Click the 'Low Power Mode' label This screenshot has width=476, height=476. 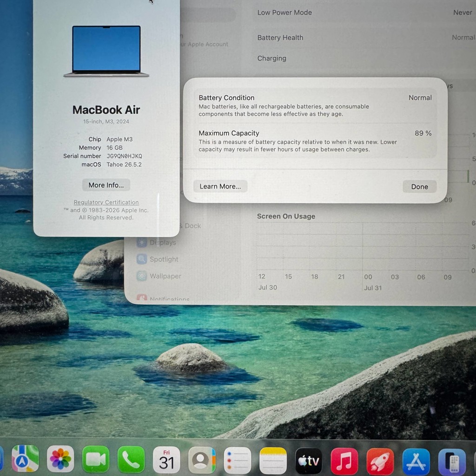point(284,13)
